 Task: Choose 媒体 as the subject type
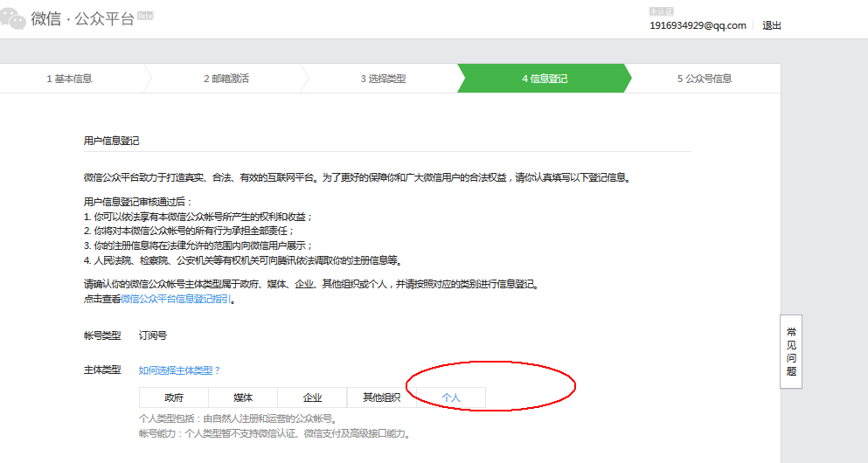click(x=243, y=397)
